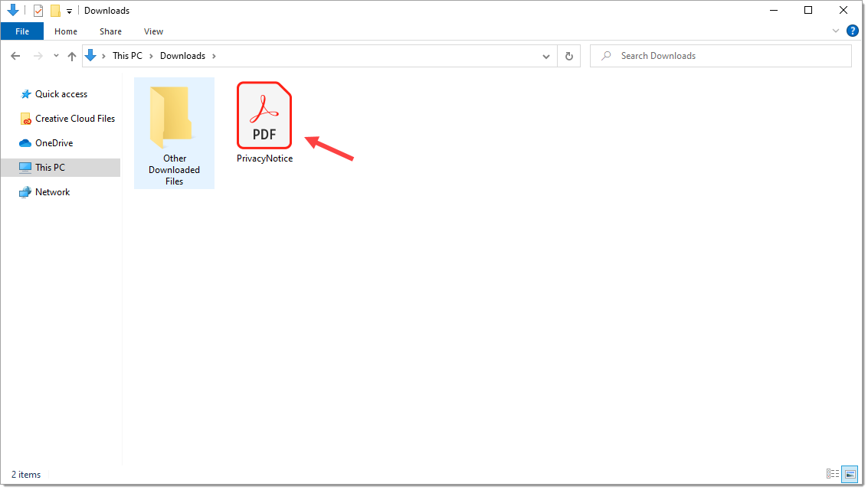Click the Other Downloaded Files label
Viewport: 868px width, 490px height.
pyautogui.click(x=175, y=170)
